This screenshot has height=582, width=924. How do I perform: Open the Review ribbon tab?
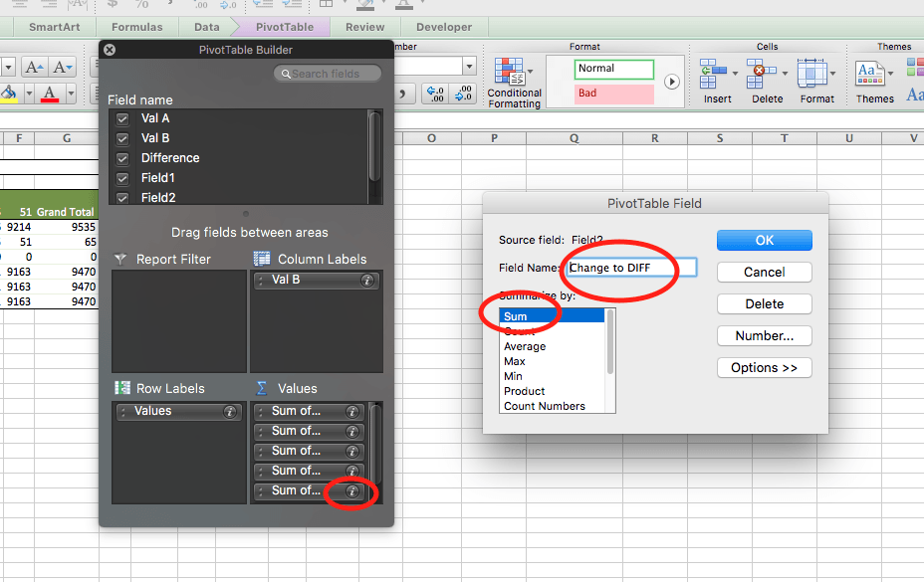364,28
